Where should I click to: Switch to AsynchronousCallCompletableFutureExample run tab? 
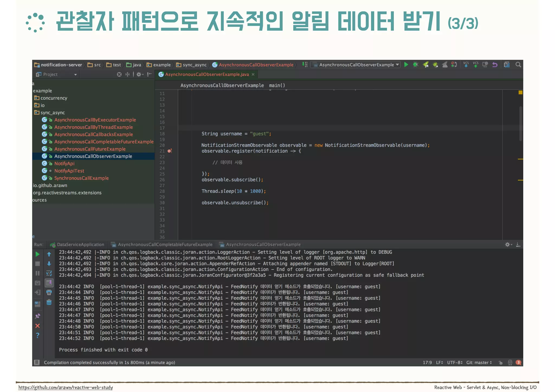(165, 245)
